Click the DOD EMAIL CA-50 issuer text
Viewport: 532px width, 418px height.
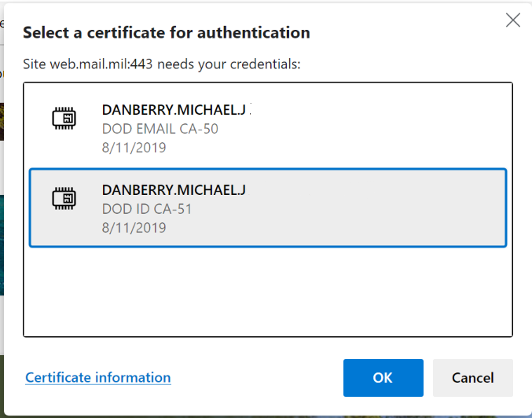tap(160, 128)
